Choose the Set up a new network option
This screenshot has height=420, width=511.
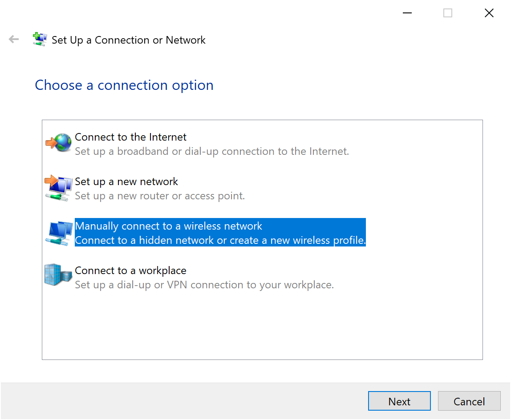[x=126, y=182]
